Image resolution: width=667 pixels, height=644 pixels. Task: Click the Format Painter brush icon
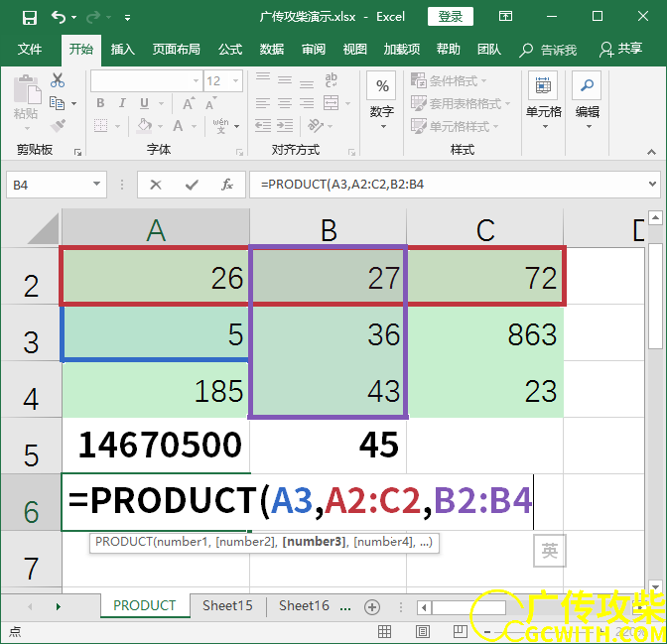coord(58,126)
